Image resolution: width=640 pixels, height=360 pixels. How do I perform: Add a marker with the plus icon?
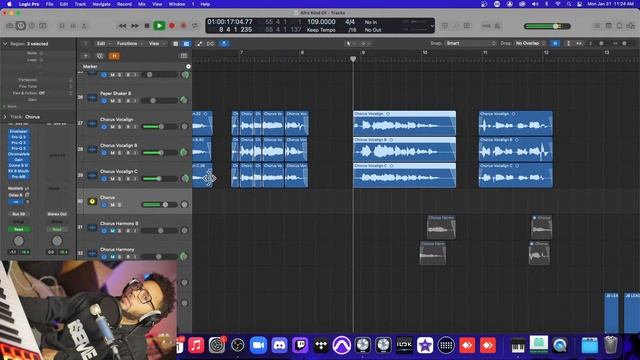click(188, 67)
